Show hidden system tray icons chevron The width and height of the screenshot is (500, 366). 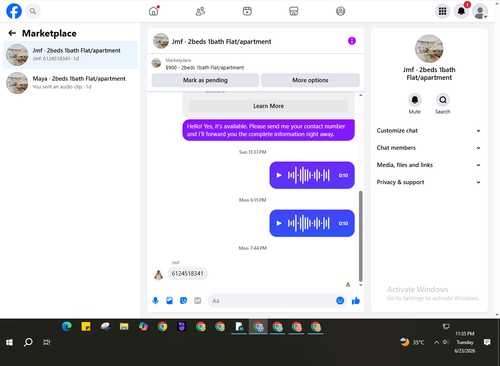[x=436, y=342]
